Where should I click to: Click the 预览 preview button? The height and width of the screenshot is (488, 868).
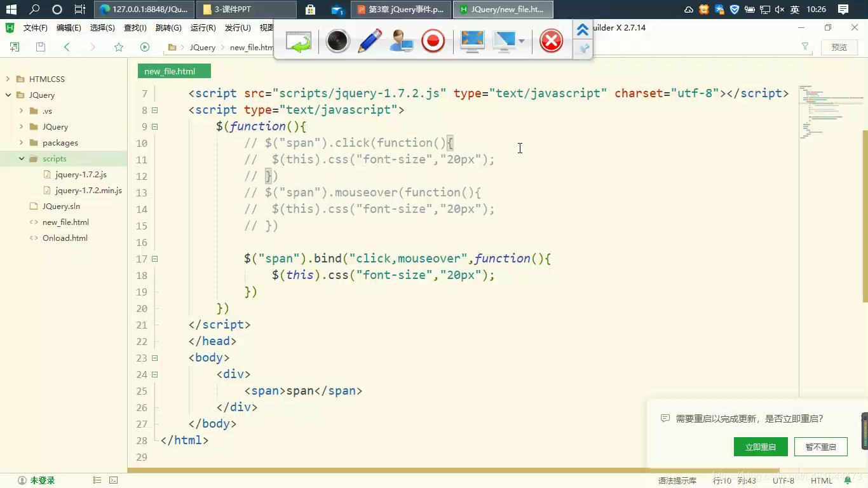pyautogui.click(x=839, y=47)
